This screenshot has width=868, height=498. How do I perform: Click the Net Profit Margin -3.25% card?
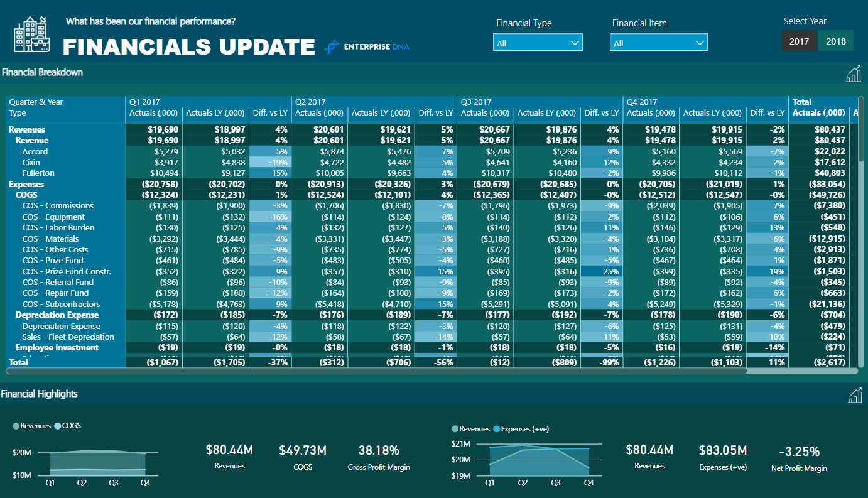click(799, 458)
